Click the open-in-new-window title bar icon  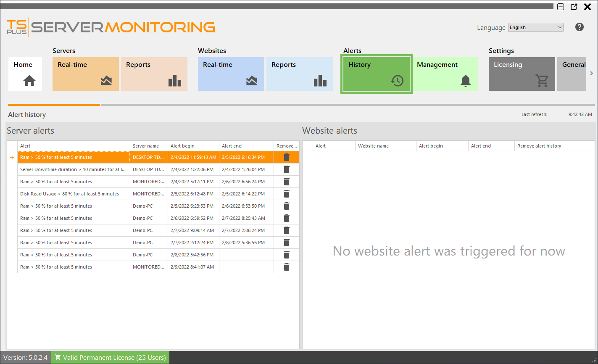click(574, 7)
